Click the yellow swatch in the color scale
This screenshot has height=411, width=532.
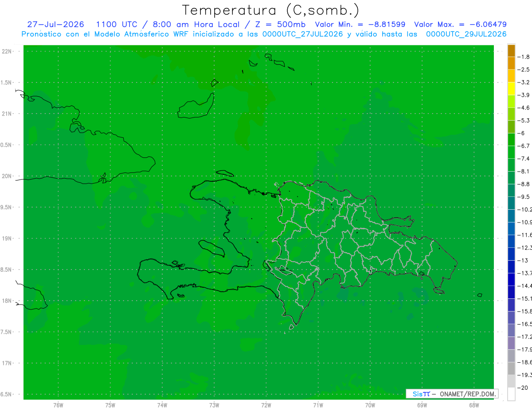(x=511, y=89)
